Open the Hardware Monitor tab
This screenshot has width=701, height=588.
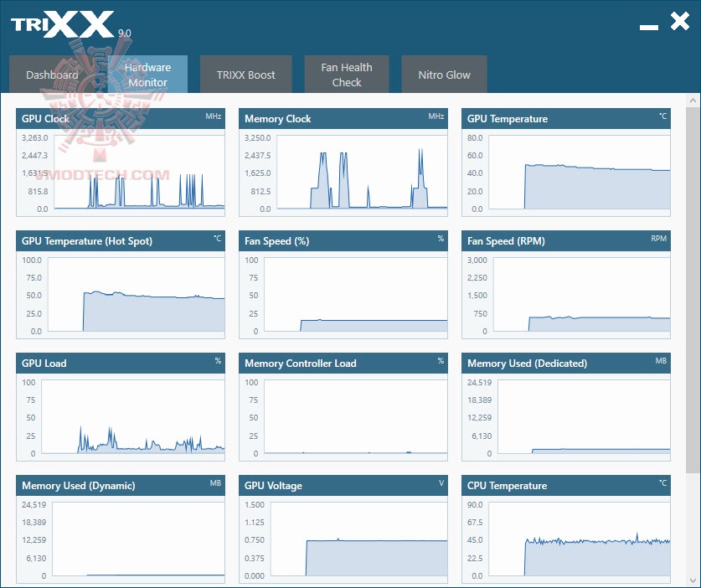[x=147, y=75]
